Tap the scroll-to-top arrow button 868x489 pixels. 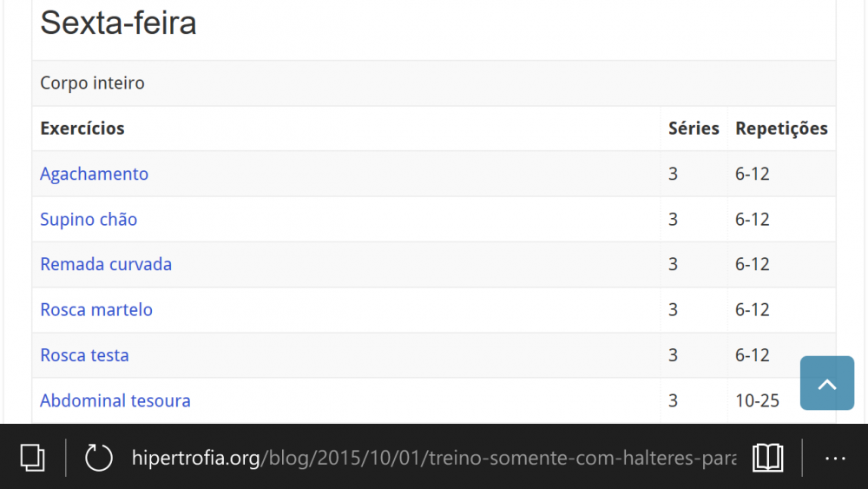coord(827,383)
